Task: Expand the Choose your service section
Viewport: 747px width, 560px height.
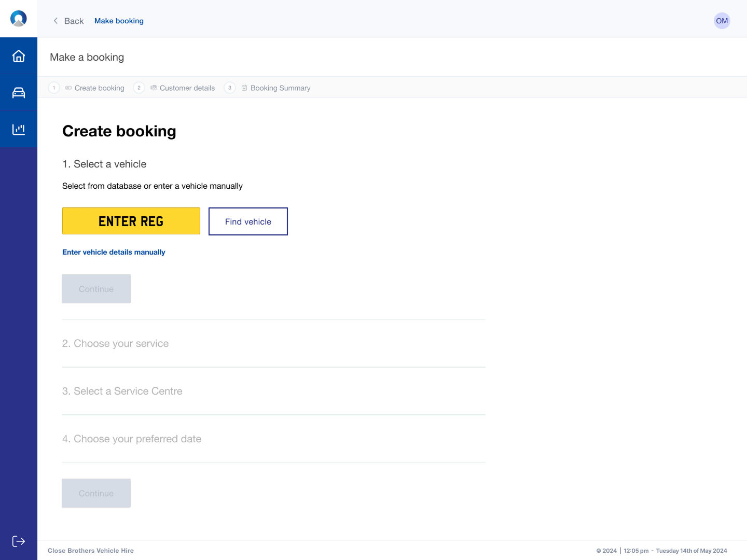Action: coord(115,343)
